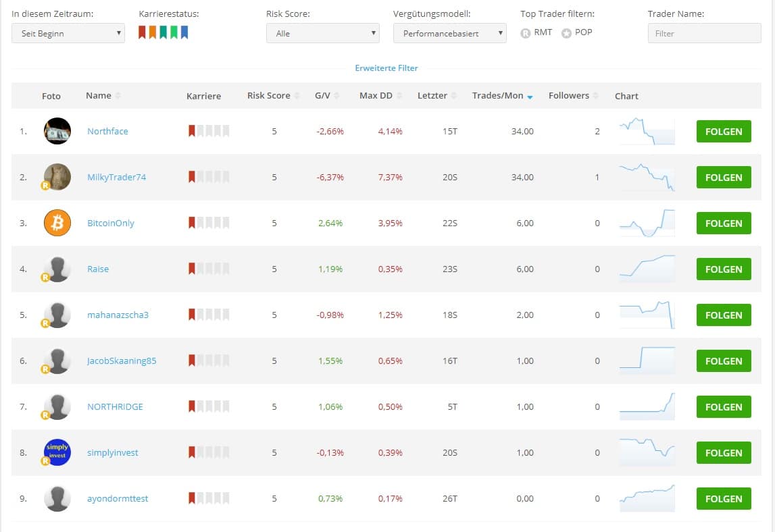
Task: Toggle the POP top trader filter
Action: 566,33
